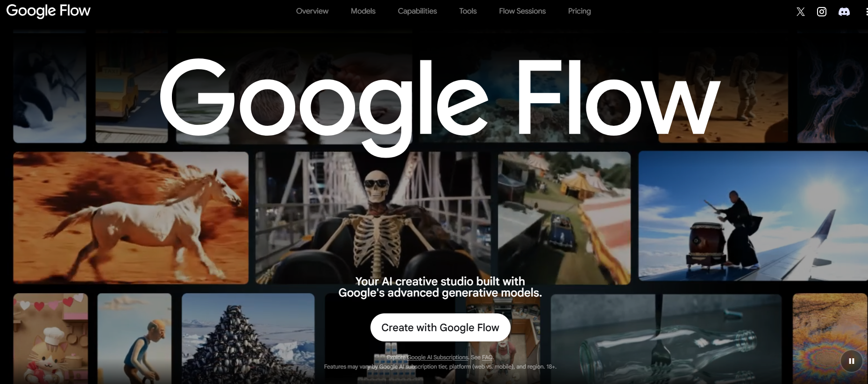Click the 'Features may vary' disclaimer text

[440, 367]
